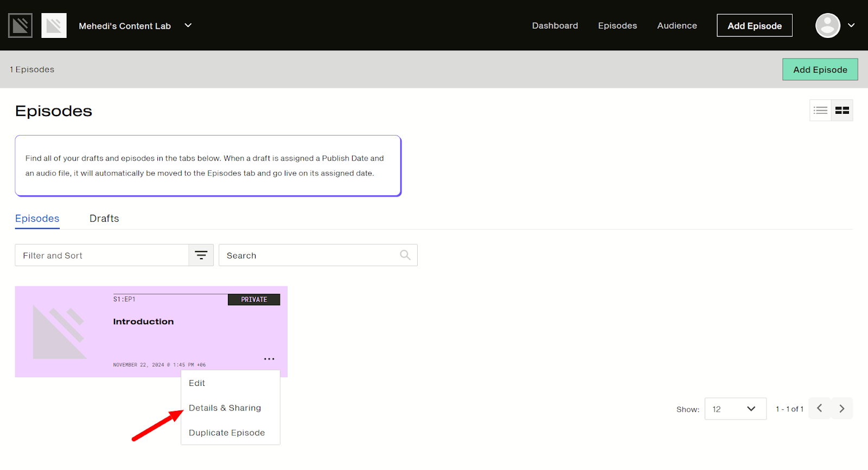
Task: Go to previous page arrow
Action: (x=820, y=408)
